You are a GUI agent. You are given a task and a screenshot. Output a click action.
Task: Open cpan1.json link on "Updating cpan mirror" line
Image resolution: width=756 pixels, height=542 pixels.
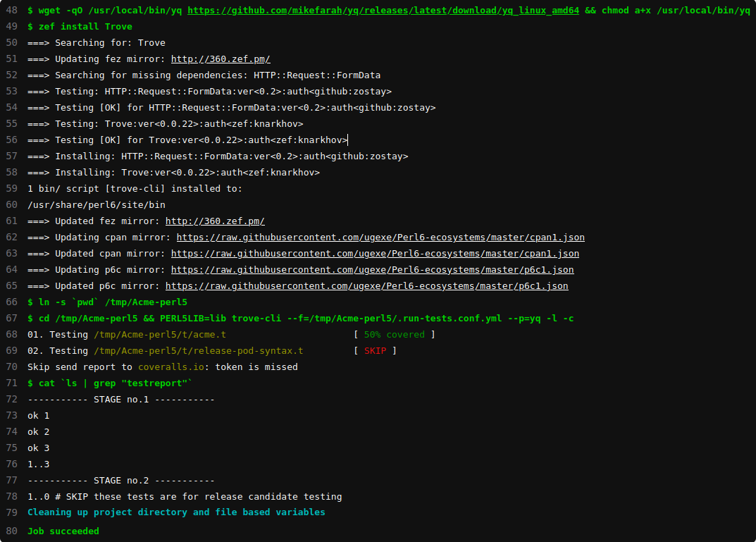(380, 238)
